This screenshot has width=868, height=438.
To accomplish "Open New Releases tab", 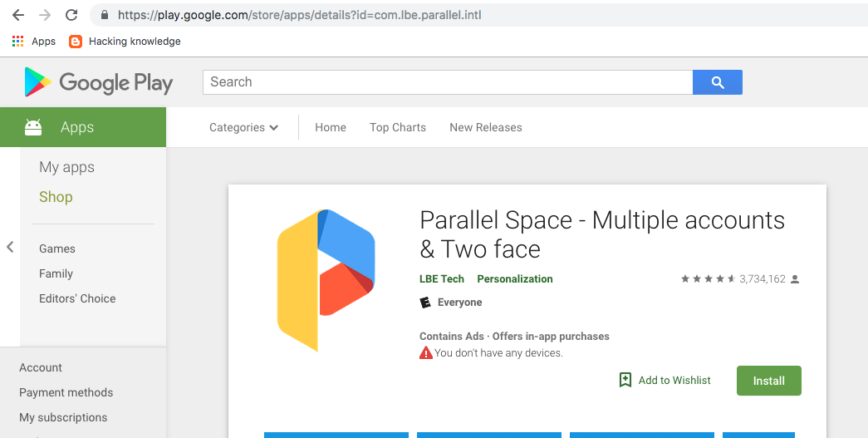I will pos(485,127).
